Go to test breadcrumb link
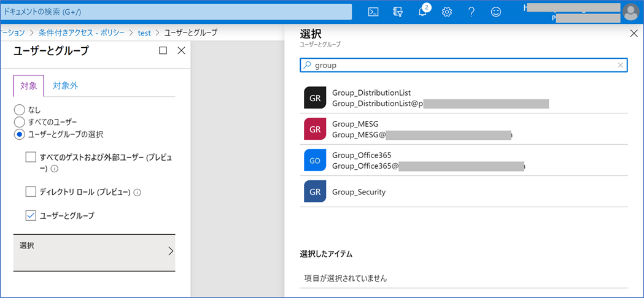The height and width of the screenshot is (298, 644). coord(144,32)
